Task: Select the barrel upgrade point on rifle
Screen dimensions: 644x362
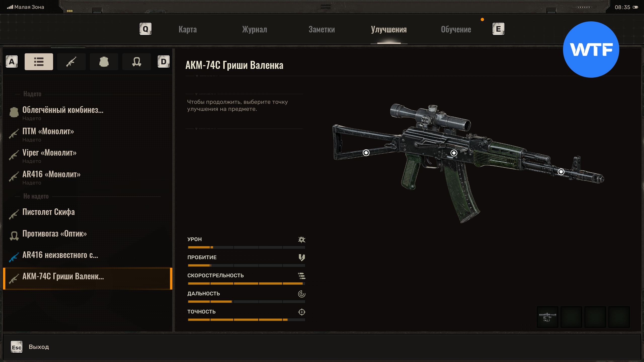Action: click(561, 172)
